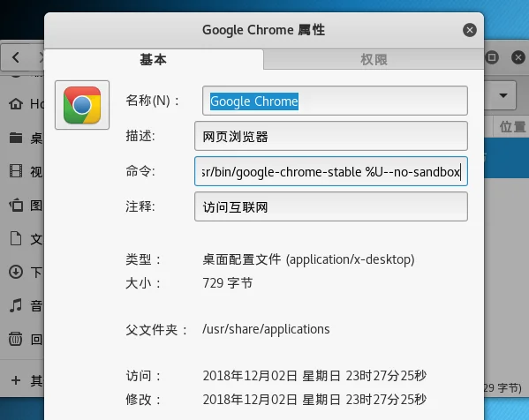Open the Downloads arrow icon in sidebar
529x420 pixels.
(16, 272)
